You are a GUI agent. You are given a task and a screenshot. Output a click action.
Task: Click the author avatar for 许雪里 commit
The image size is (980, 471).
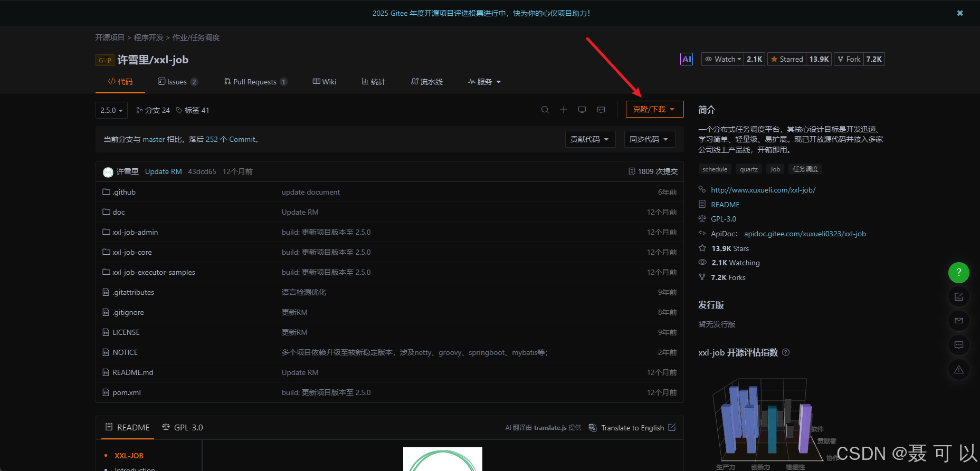108,172
